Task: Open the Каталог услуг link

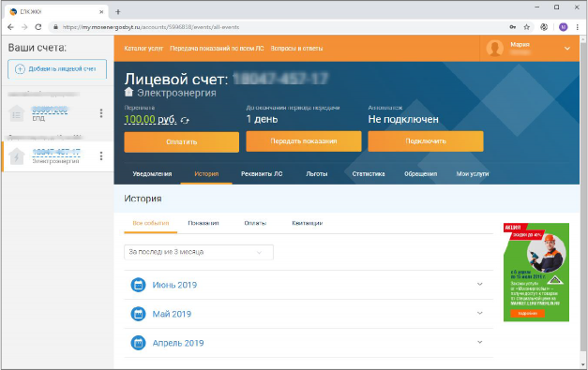Action: 143,49
